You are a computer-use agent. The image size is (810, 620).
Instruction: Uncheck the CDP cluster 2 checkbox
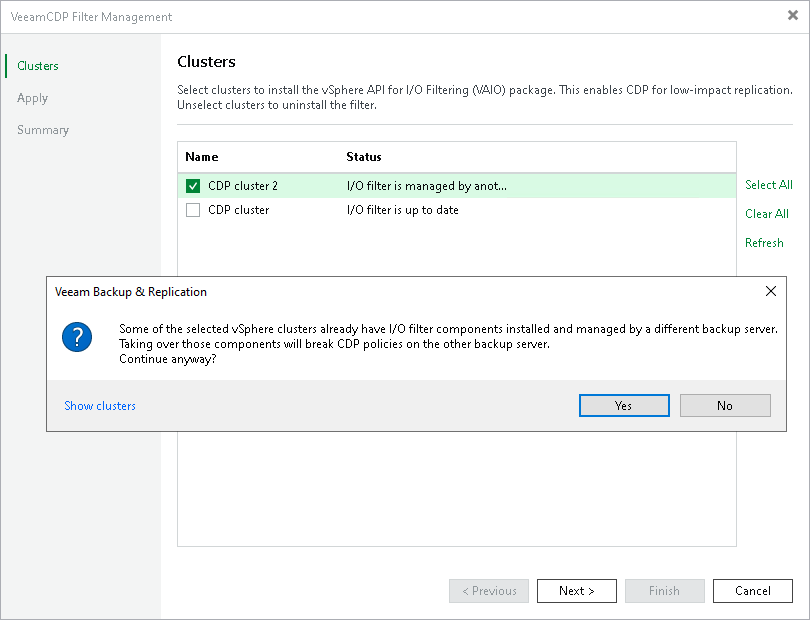pos(193,186)
